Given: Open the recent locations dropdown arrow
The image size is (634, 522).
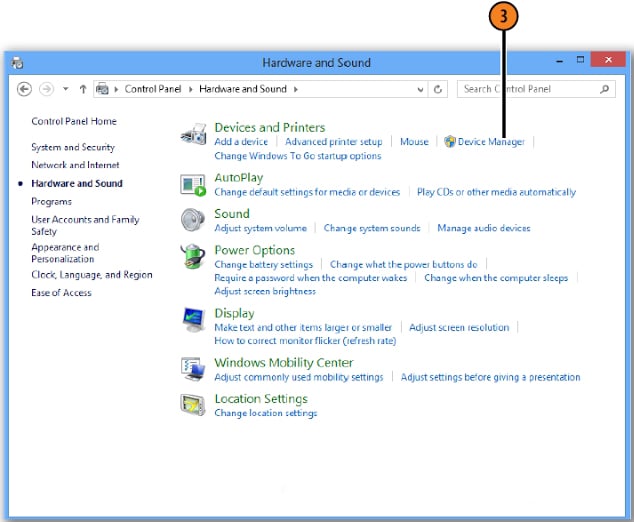Looking at the screenshot, I should pos(66,89).
